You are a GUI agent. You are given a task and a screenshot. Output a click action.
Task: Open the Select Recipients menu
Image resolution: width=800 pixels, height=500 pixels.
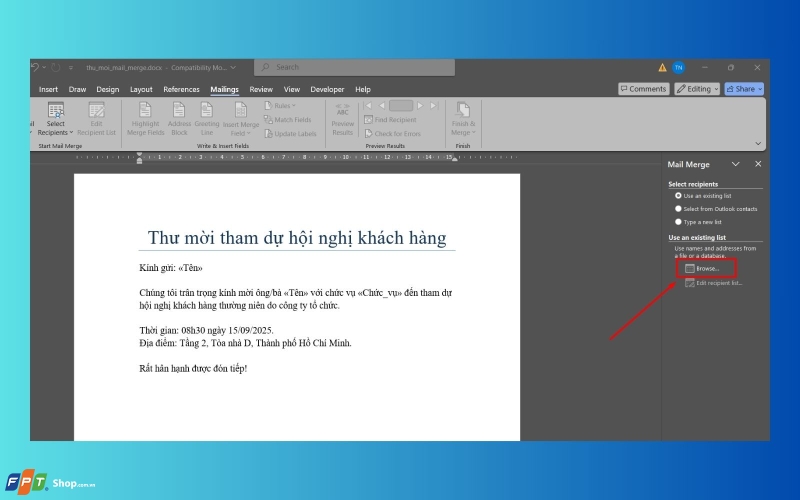(55, 119)
